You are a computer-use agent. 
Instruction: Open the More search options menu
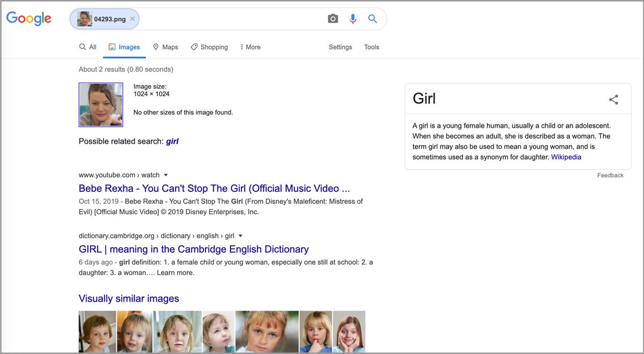(x=250, y=47)
